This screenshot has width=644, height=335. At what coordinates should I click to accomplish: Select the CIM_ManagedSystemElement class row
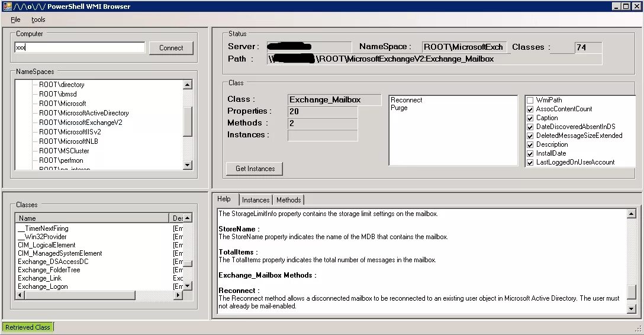(x=60, y=253)
